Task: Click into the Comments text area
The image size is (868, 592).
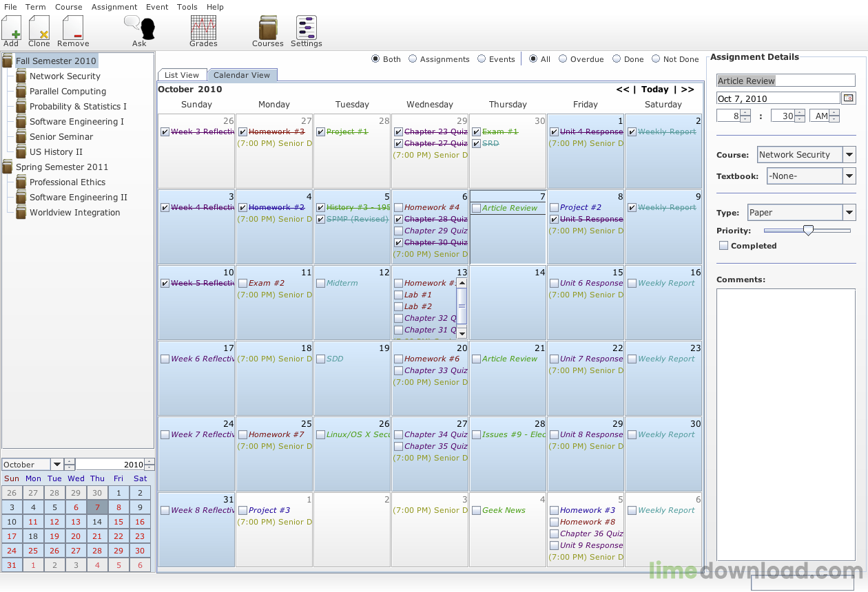Action: pos(786,425)
